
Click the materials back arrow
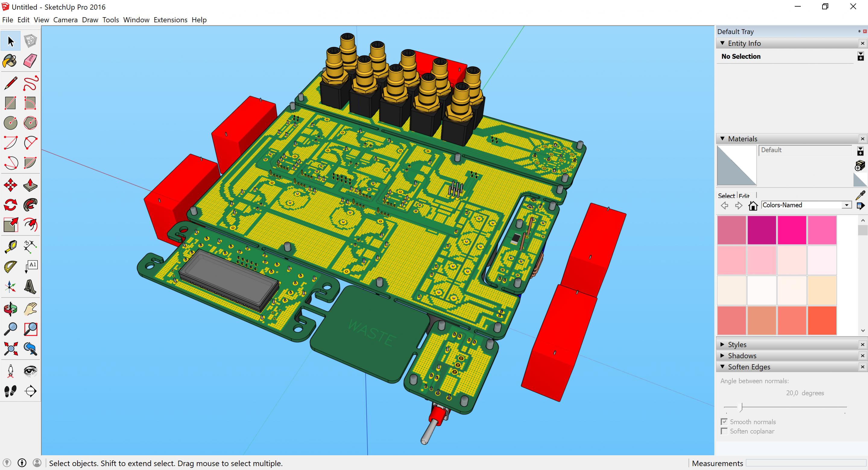click(x=724, y=206)
